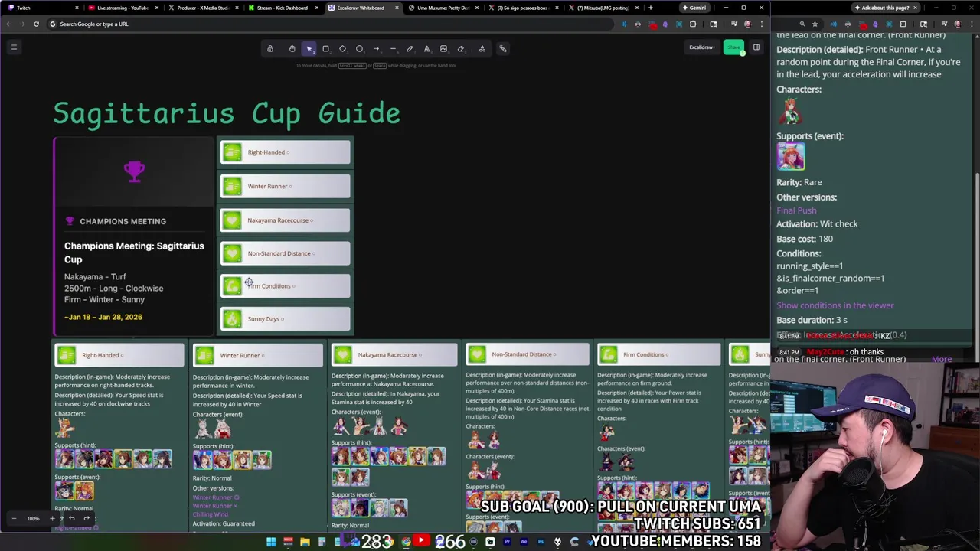The height and width of the screenshot is (551, 980).
Task: Open the YouTube icon on the taskbar
Action: click(x=421, y=542)
